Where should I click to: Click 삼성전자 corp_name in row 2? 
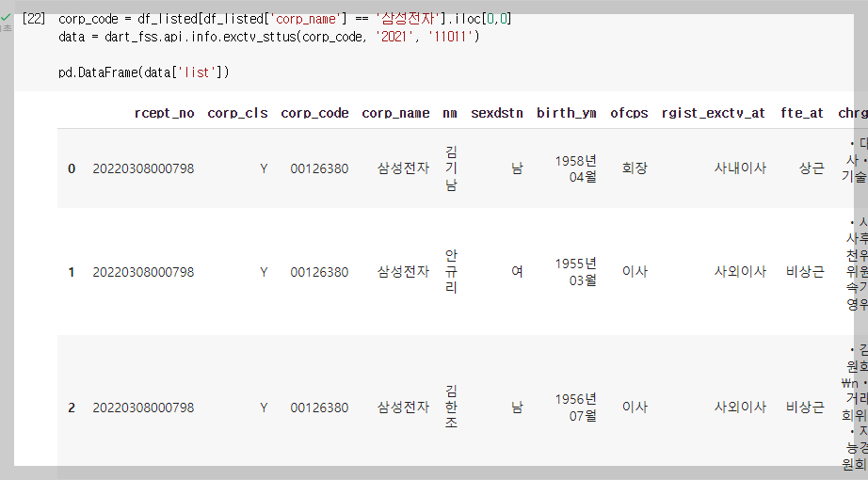click(403, 408)
